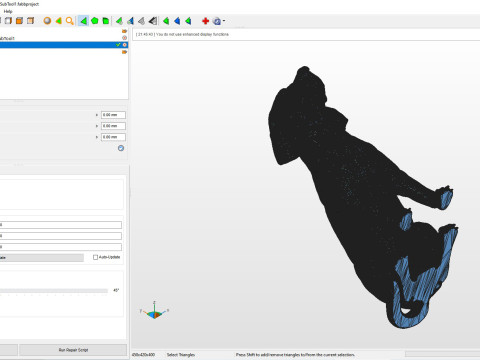Viewport: 480px width, 360px height.
Task: Open the Help menu
Action: point(8,11)
